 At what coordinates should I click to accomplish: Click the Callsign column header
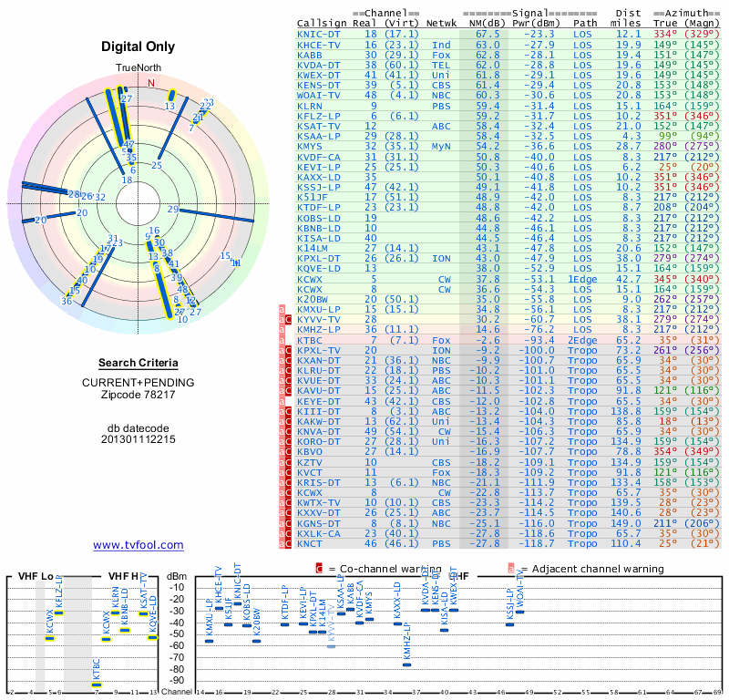pyautogui.click(x=322, y=24)
